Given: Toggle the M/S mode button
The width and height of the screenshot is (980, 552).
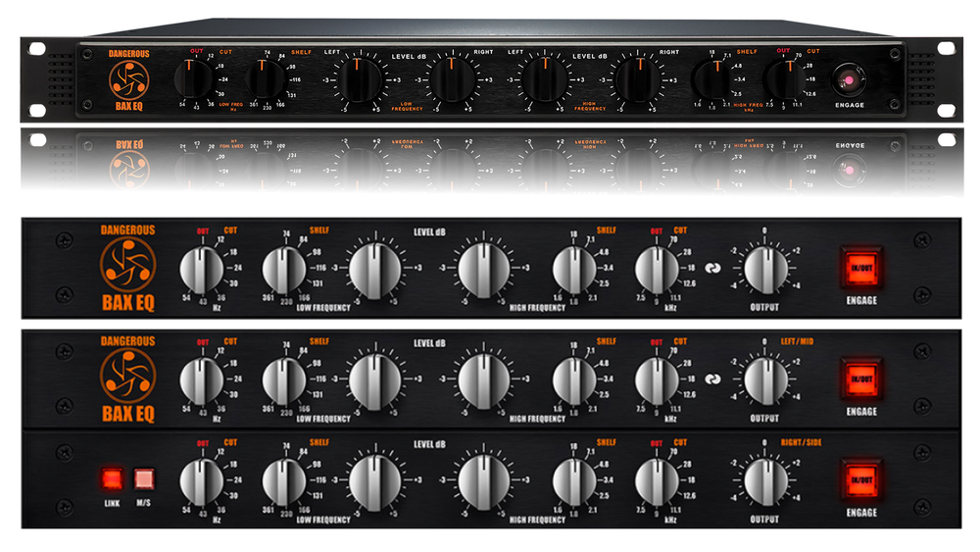Looking at the screenshot, I should coord(144,479).
